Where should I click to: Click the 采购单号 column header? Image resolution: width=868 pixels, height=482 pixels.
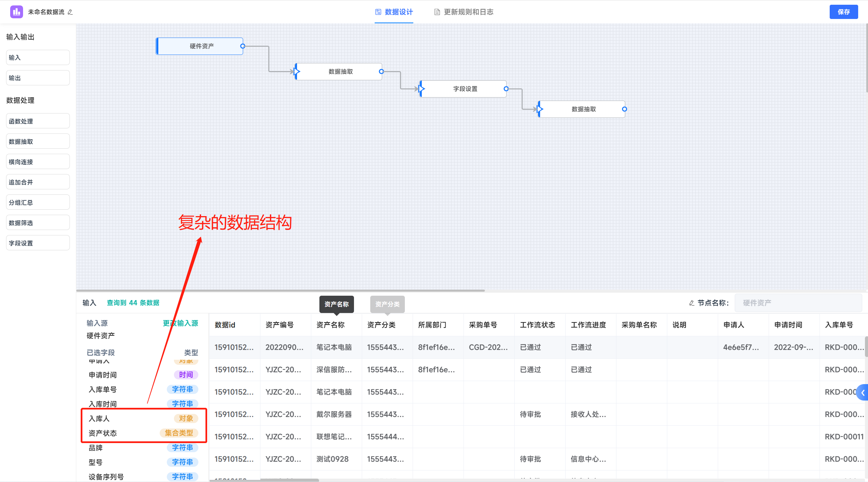pos(489,325)
